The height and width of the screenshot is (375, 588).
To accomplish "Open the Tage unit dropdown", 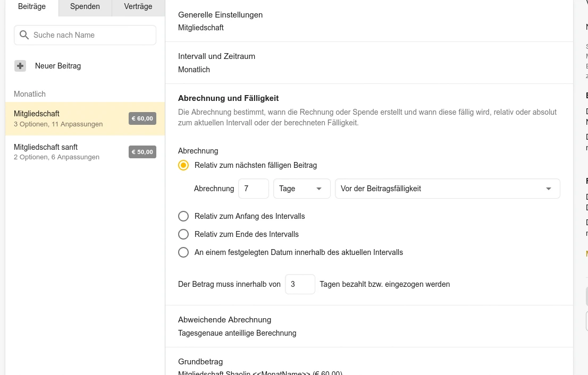I will 301,189.
